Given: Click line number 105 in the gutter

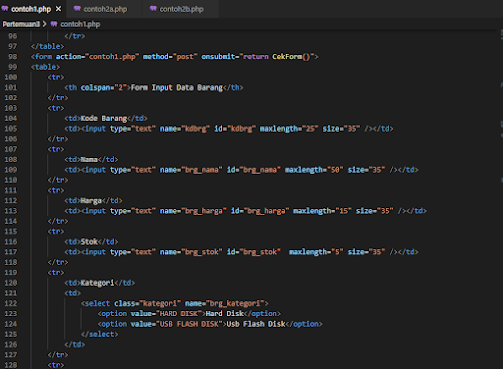Looking at the screenshot, I should (x=11, y=129).
